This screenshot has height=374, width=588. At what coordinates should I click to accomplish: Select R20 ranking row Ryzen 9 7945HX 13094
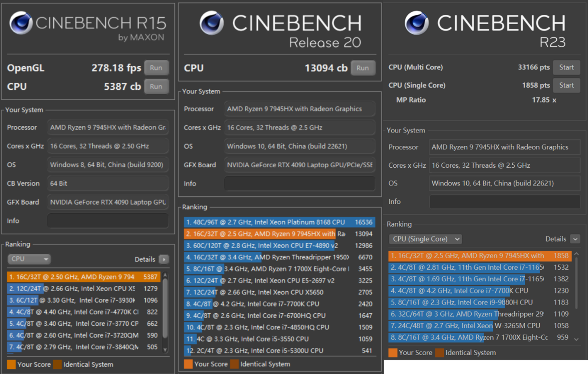(280, 234)
